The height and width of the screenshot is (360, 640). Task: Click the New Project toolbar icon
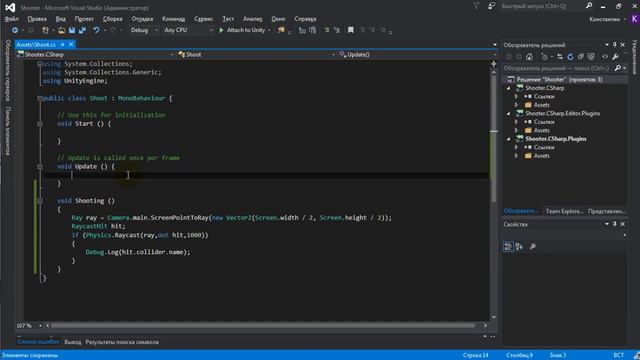(45, 30)
